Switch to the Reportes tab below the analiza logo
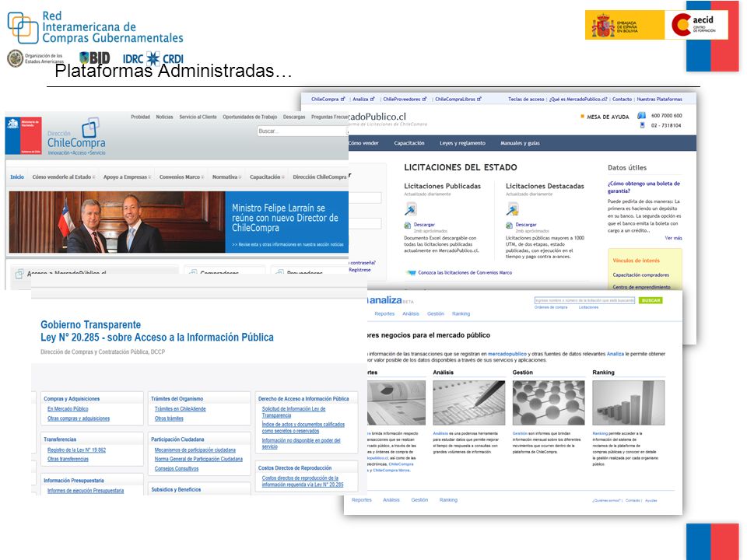Image resolution: width=747 pixels, height=560 pixels. coord(384,313)
